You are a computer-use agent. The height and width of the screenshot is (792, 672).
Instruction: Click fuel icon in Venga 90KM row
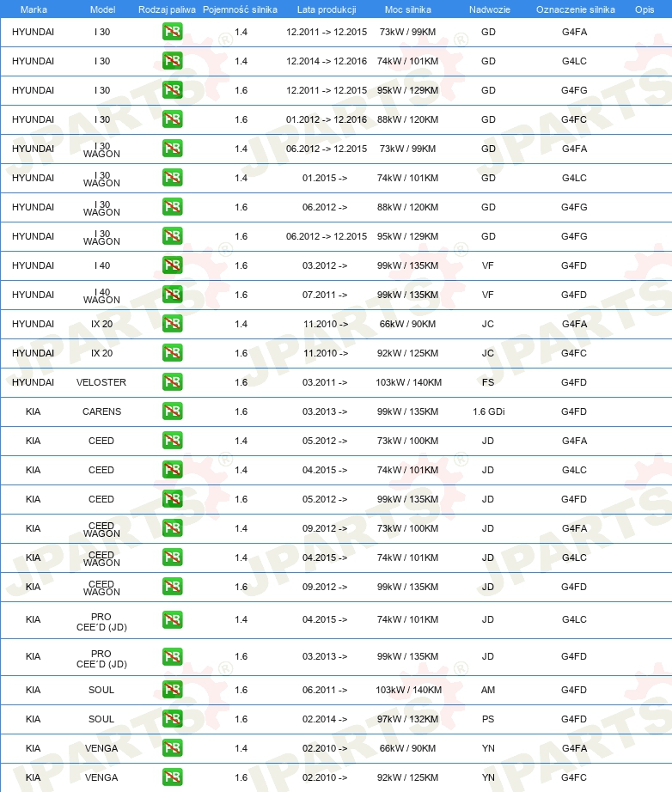coord(172,748)
